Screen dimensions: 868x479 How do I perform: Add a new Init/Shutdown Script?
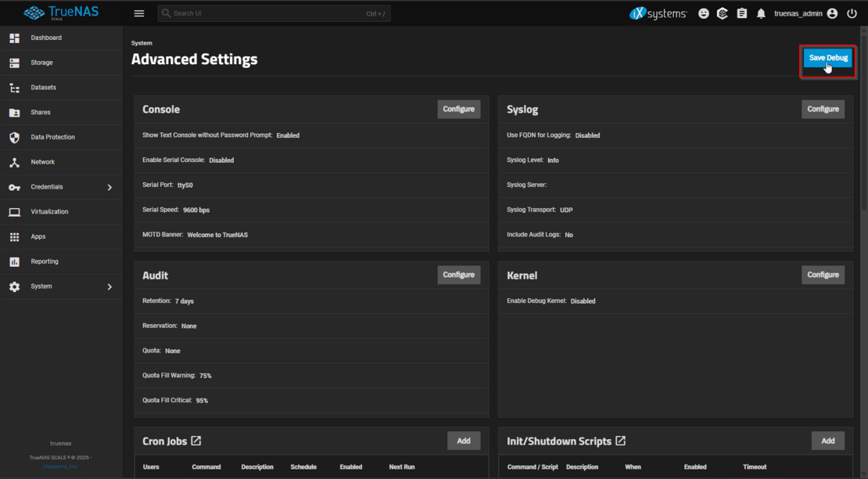point(827,440)
